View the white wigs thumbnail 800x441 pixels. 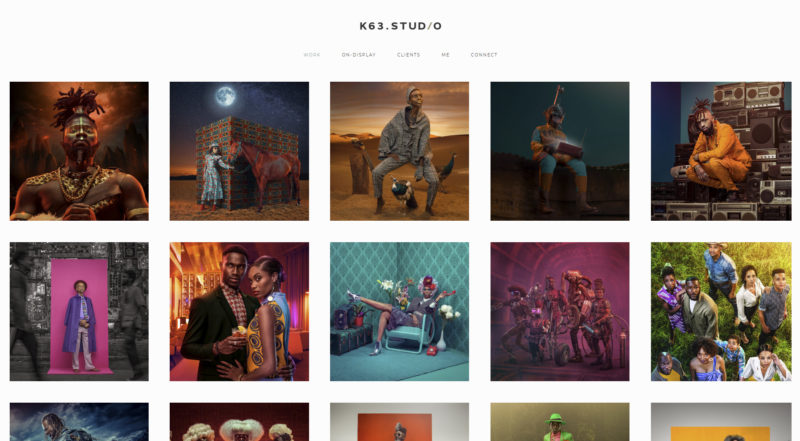[239, 422]
